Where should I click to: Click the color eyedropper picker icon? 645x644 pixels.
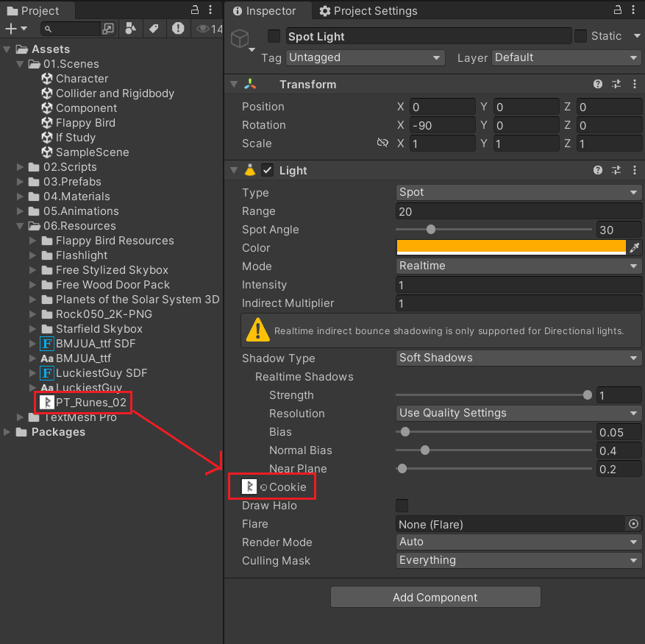[x=634, y=248]
